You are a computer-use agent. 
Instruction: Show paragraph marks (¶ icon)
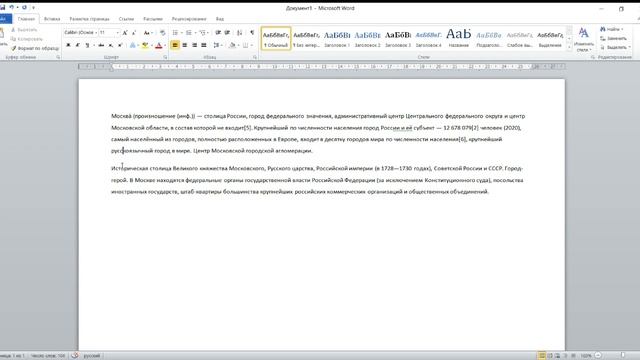252,33
